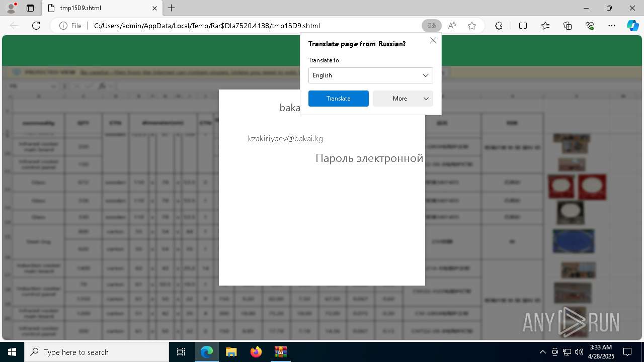Click the kzakiriyaev@bakai.kg email text
Viewport: 644px width, 362px height.
[x=285, y=139]
